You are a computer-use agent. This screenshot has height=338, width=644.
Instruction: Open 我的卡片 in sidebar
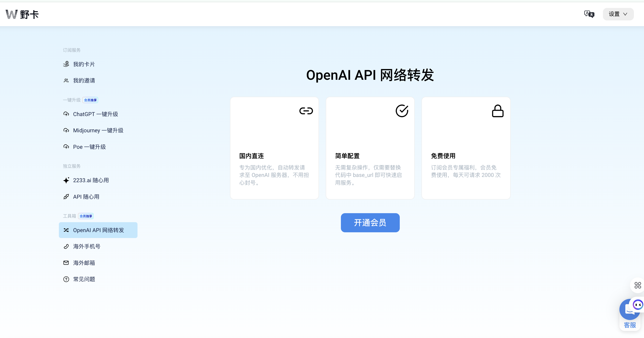pyautogui.click(x=84, y=64)
